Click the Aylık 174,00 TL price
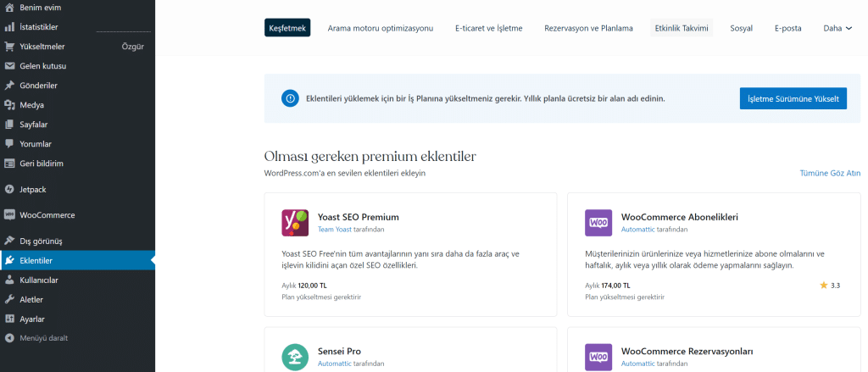 tap(605, 286)
